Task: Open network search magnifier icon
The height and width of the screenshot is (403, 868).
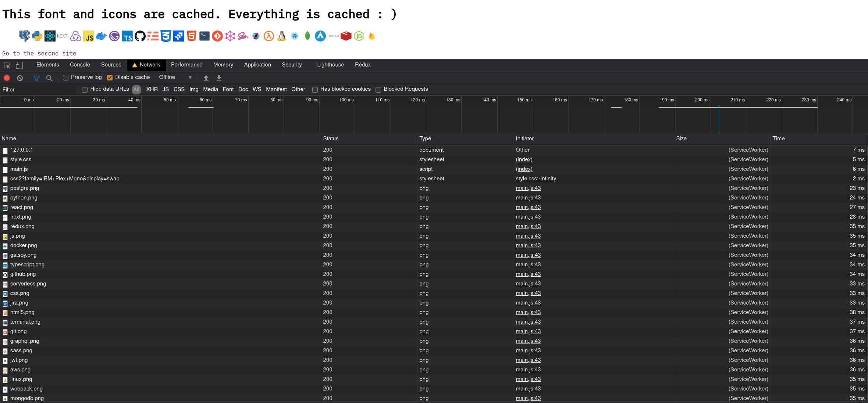Action: tap(49, 78)
